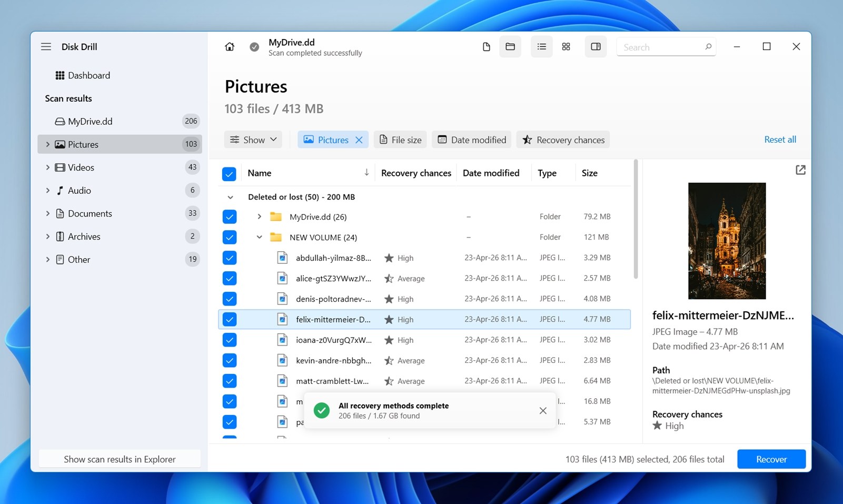Uncheck the denis-poltoradnev file checkbox
This screenshot has width=843, height=504.
coord(229,299)
